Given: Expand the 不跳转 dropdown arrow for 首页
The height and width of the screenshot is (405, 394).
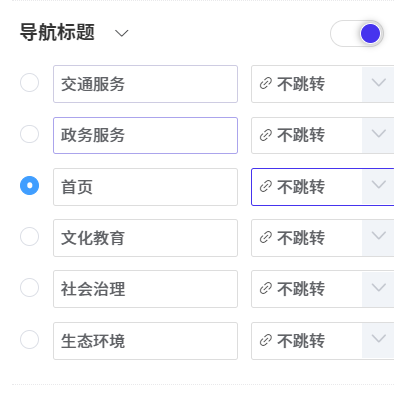Looking at the screenshot, I should point(378,185).
